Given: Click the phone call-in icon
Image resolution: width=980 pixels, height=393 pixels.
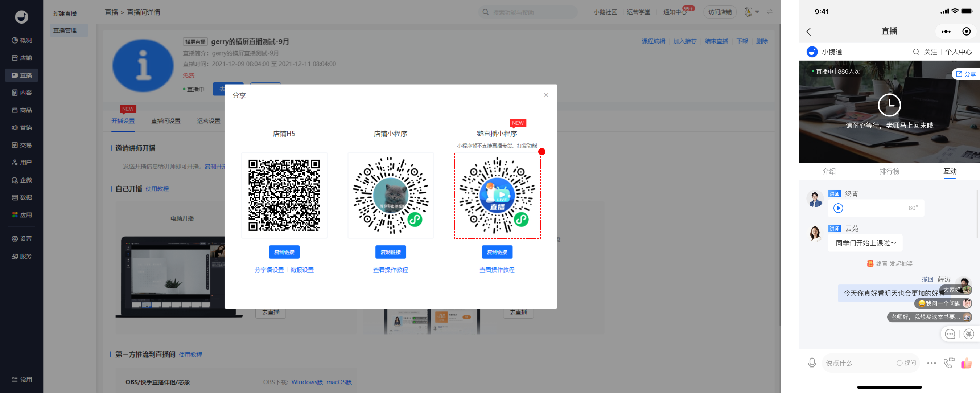Looking at the screenshot, I should pos(949,363).
